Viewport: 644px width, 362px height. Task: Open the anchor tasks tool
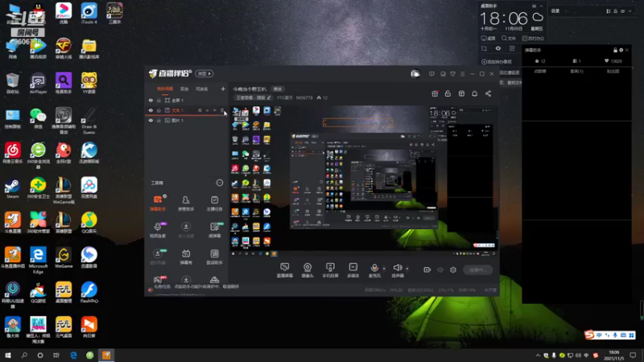(214, 204)
